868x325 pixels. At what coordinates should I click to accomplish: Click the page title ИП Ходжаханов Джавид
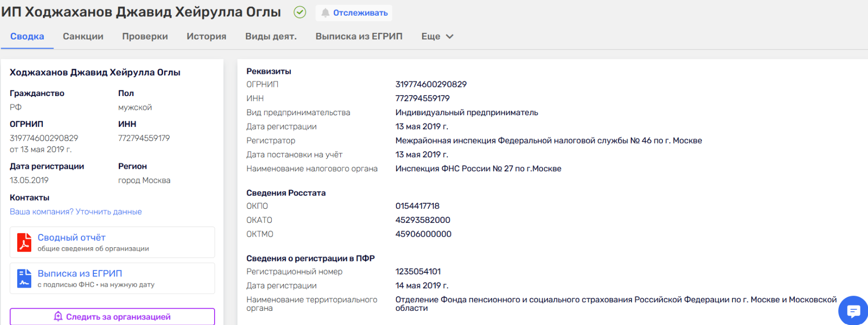(x=141, y=12)
